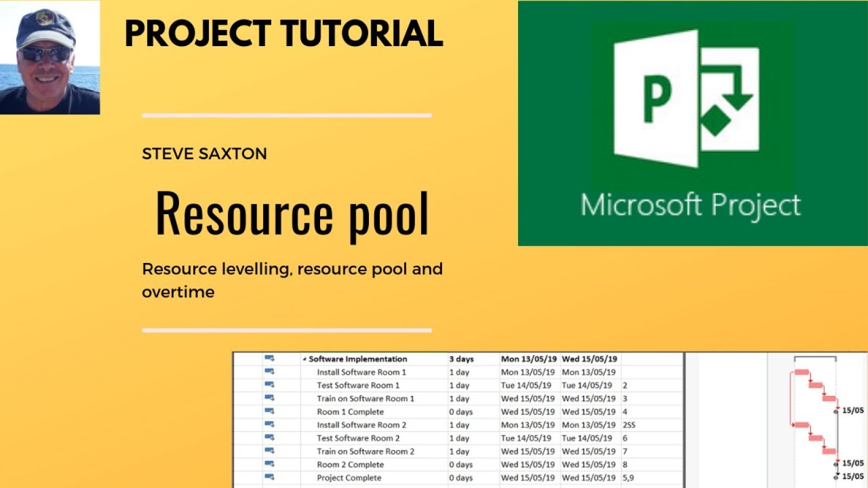Select the 'Test Software Room 2' task name
The width and height of the screenshot is (868, 488).
(x=358, y=438)
